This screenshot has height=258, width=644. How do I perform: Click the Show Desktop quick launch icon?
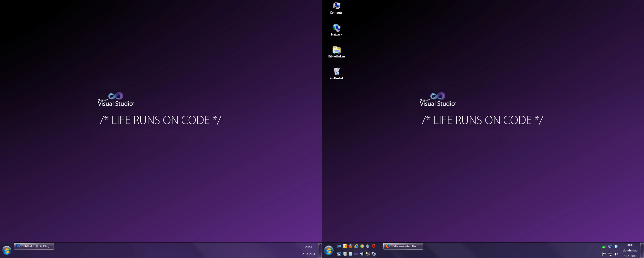(339, 246)
